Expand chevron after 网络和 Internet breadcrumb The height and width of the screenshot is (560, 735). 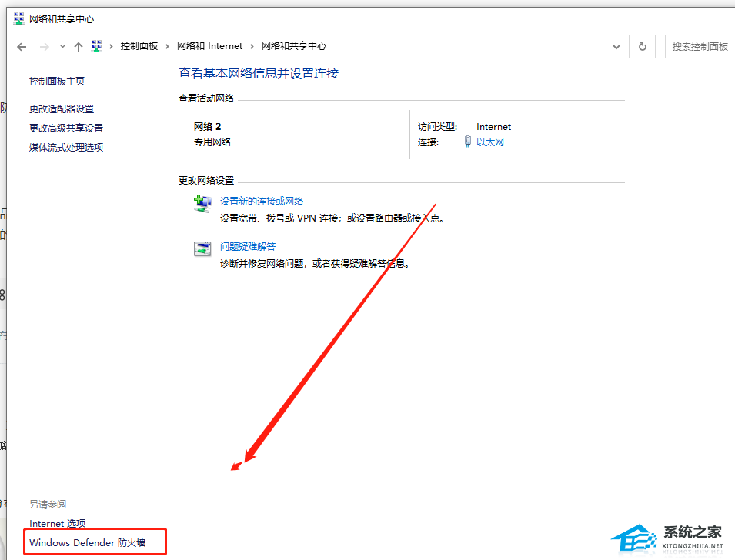tap(252, 46)
